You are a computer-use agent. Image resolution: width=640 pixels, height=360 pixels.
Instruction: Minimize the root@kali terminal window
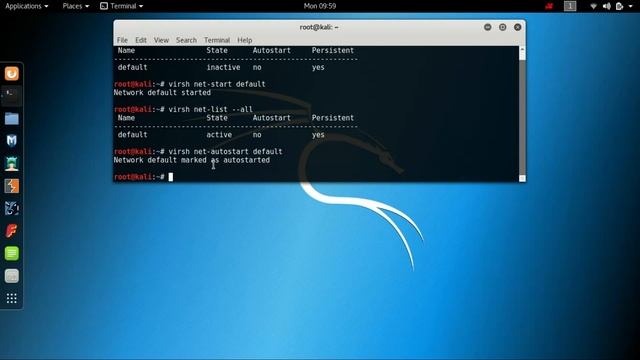487,27
